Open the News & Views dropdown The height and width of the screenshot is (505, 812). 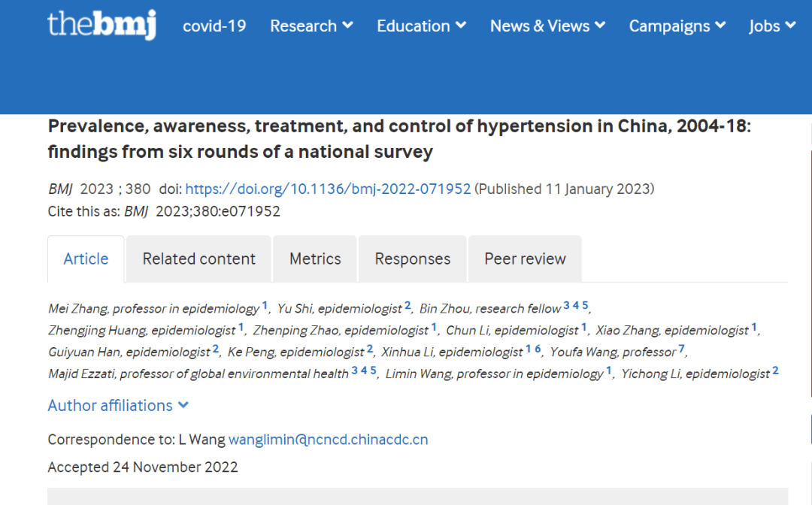[547, 26]
